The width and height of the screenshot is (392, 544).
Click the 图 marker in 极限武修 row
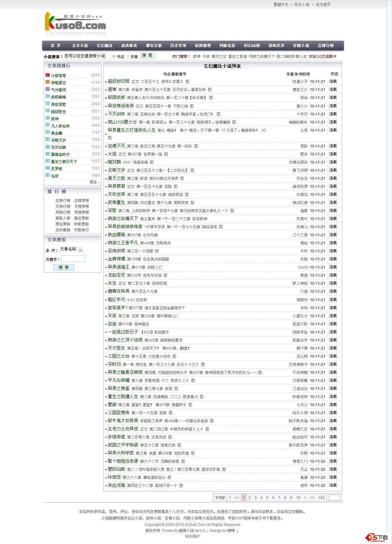pos(211,98)
